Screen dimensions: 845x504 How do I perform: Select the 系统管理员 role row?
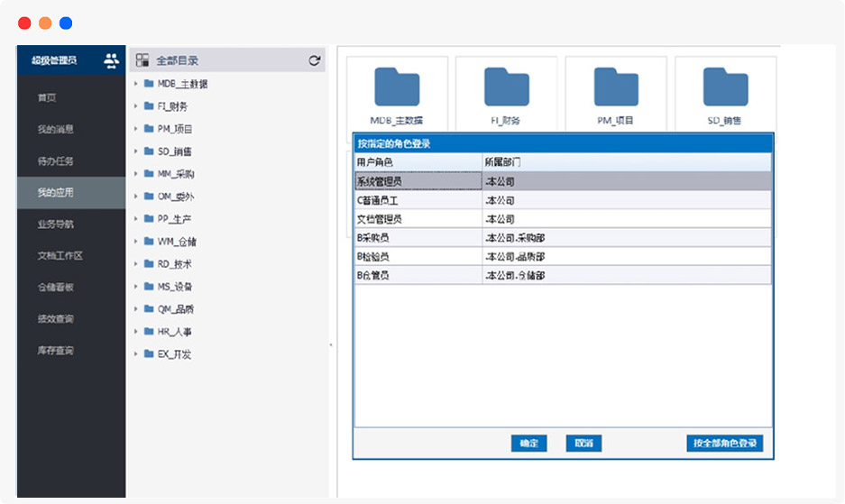(x=418, y=181)
